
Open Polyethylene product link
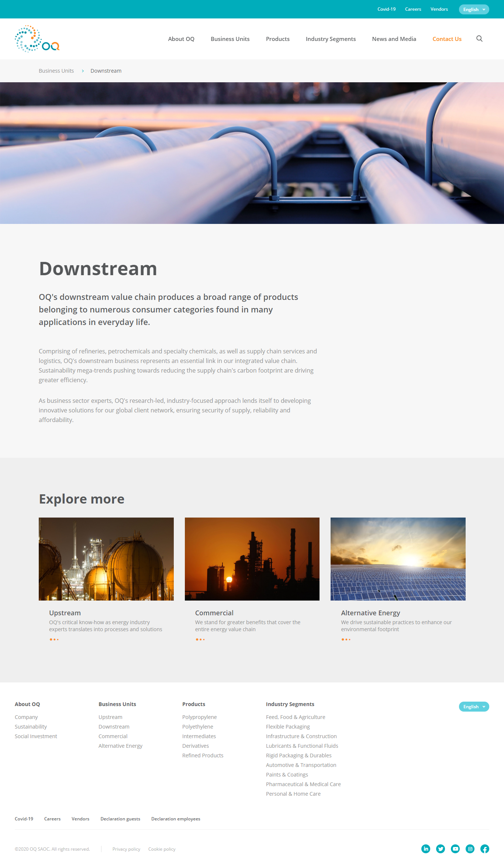point(198,727)
